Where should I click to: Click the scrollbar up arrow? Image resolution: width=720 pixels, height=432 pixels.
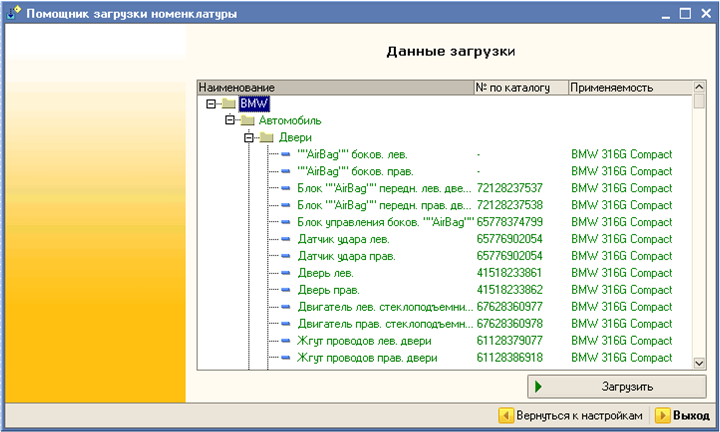point(699,87)
